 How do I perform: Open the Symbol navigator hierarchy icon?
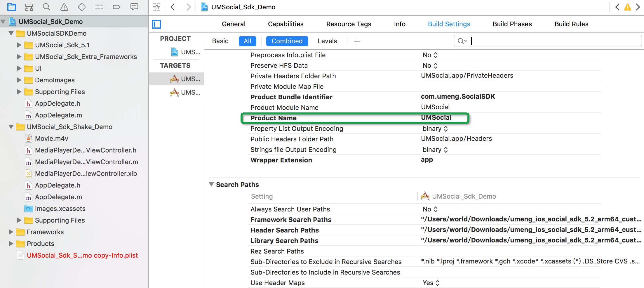click(x=29, y=7)
